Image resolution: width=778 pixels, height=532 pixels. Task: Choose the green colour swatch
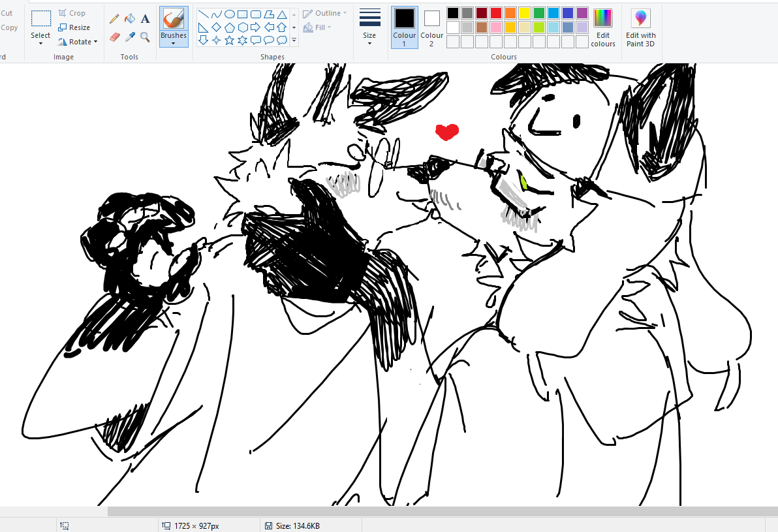pos(539,13)
